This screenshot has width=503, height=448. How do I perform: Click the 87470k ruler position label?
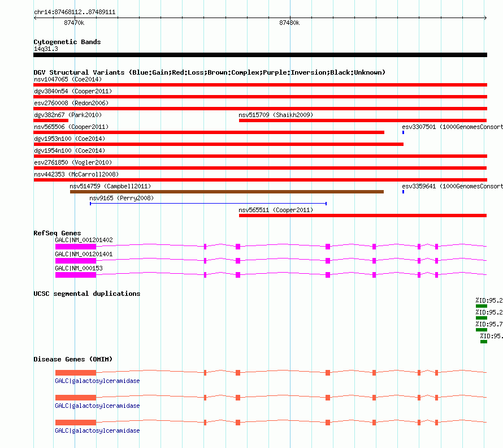click(74, 23)
